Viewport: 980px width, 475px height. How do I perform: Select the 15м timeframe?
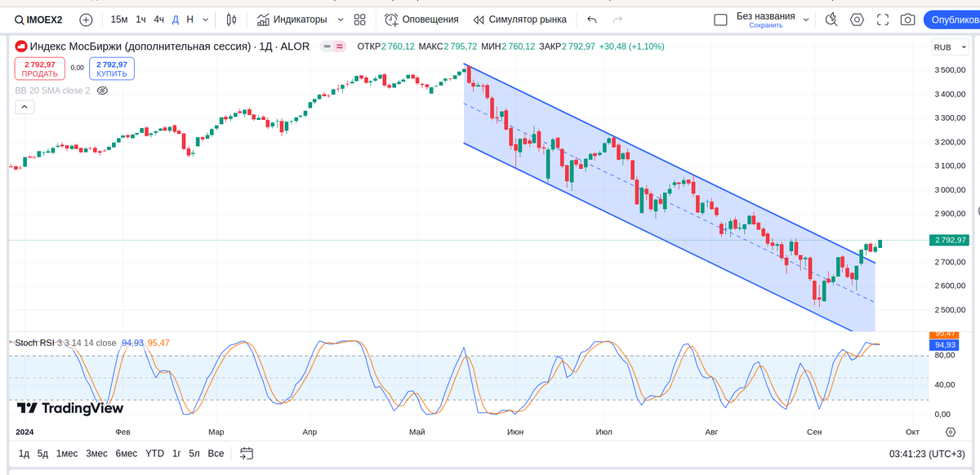[x=119, y=19]
